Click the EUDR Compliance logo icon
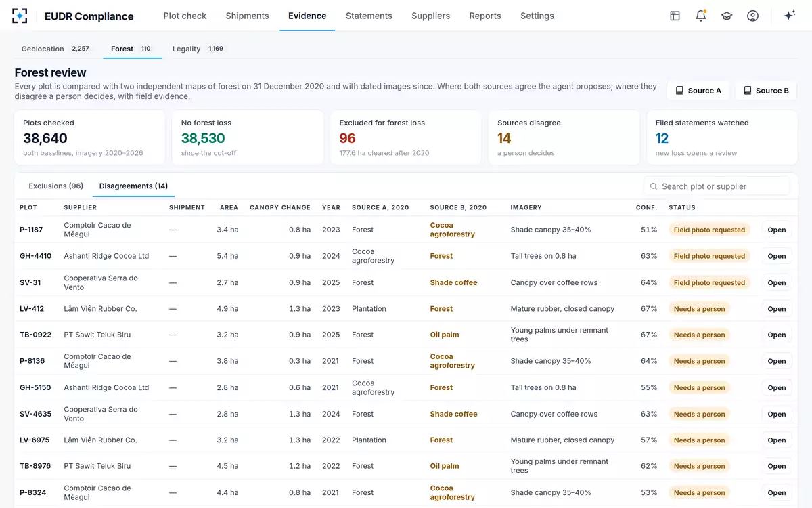 tap(20, 16)
